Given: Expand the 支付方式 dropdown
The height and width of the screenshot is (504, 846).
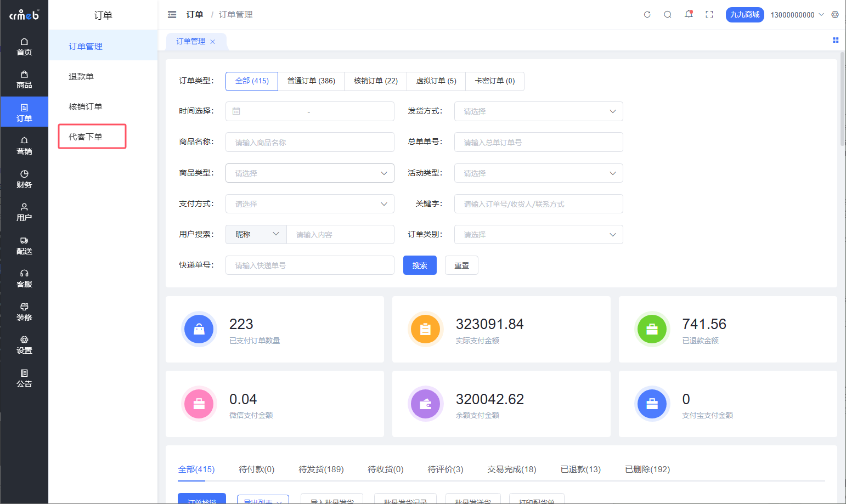Looking at the screenshot, I should pyautogui.click(x=310, y=204).
